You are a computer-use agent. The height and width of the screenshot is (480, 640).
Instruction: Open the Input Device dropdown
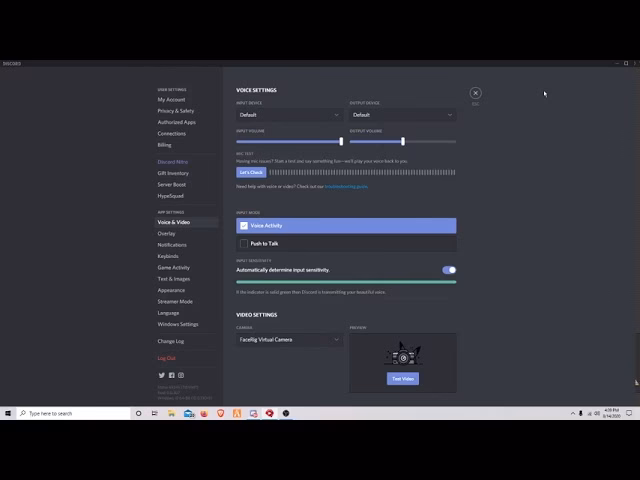click(289, 115)
